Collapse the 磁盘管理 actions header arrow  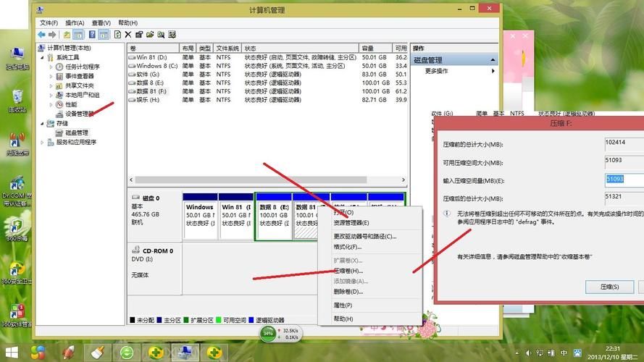click(x=493, y=60)
